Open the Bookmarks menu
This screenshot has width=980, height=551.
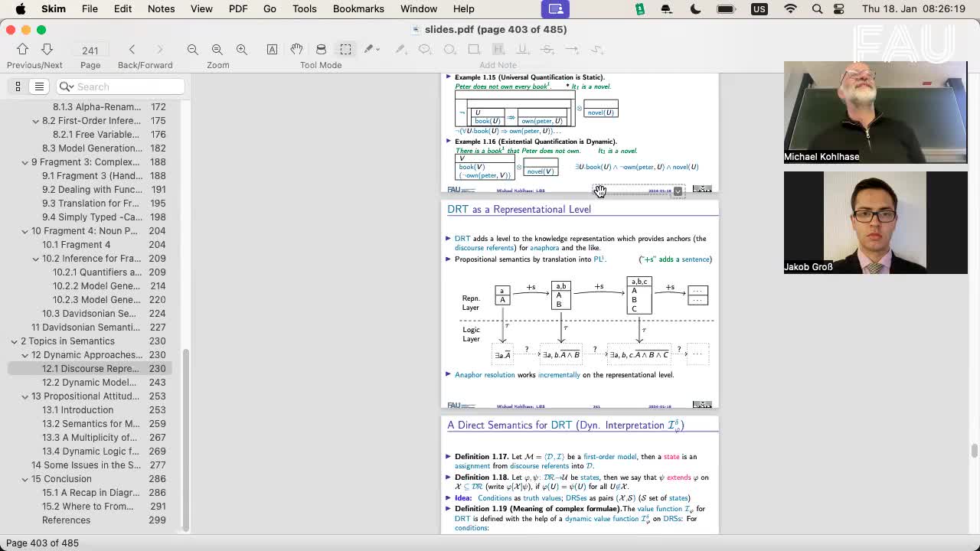(x=358, y=8)
